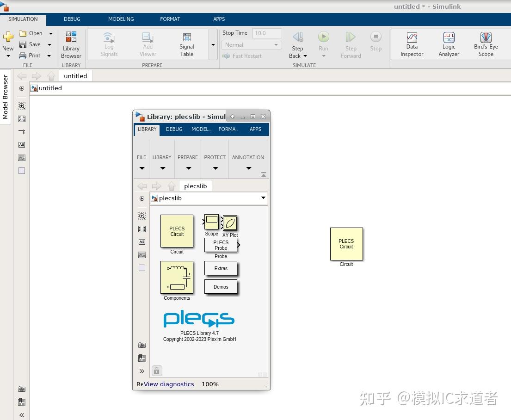
Task: Select the PLECS Scope block
Action: [x=211, y=221]
